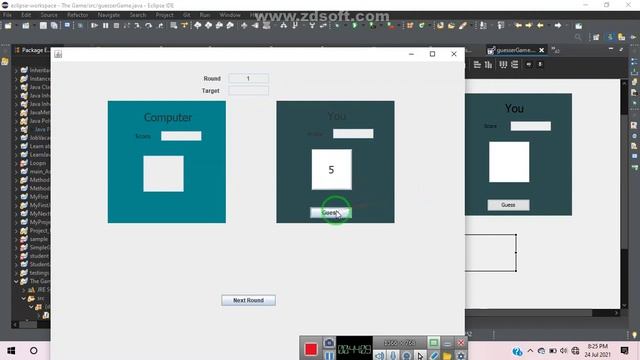Click the camera screenshot icon in recorder
640x360 pixels.
pyautogui.click(x=329, y=343)
